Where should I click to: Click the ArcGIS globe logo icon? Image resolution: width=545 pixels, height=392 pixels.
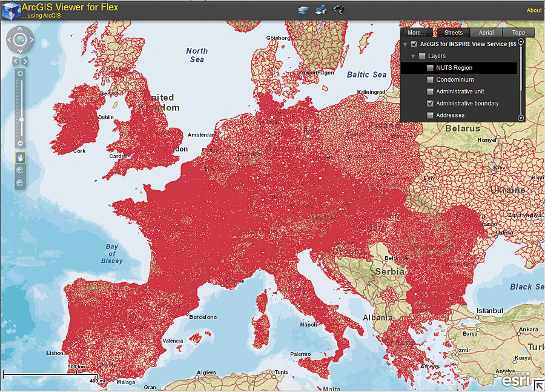(x=11, y=11)
